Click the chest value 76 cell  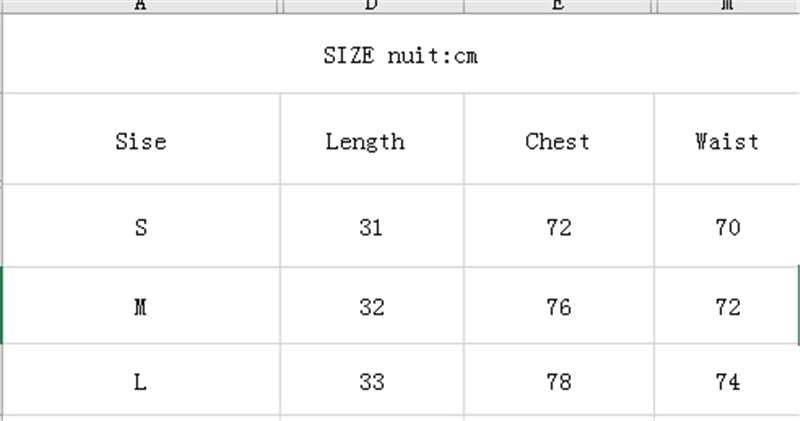click(x=559, y=307)
